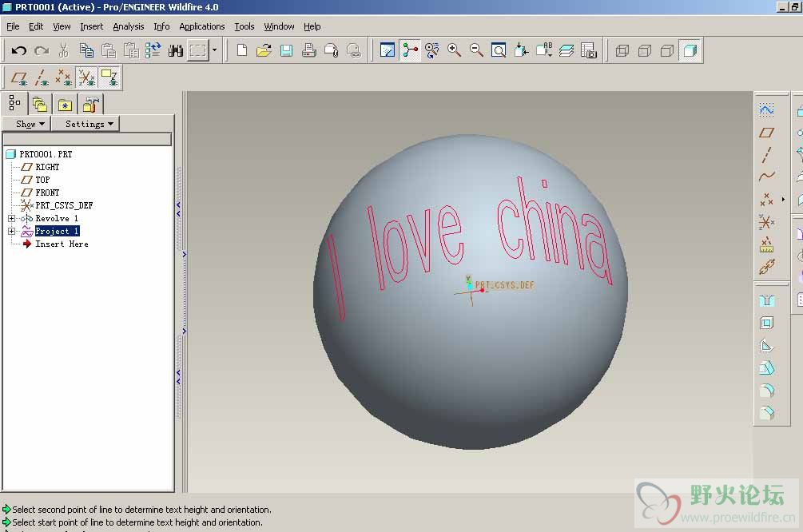This screenshot has width=803, height=532.
Task: Open the Layers stack icon
Action: (566, 50)
